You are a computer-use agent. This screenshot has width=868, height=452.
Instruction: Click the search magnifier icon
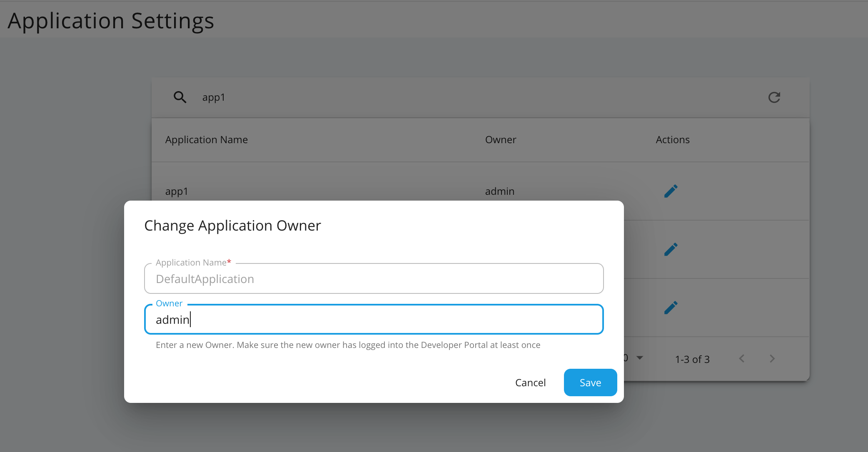click(180, 97)
